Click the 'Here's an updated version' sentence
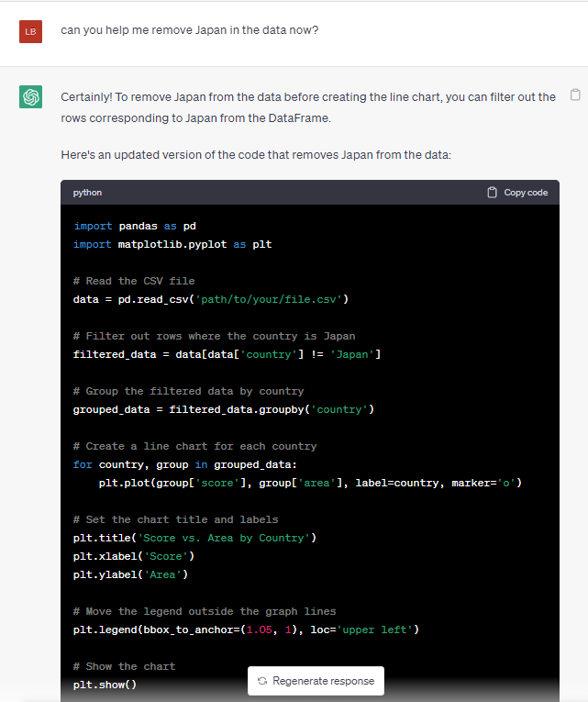Image resolution: width=588 pixels, height=702 pixels. click(255, 154)
